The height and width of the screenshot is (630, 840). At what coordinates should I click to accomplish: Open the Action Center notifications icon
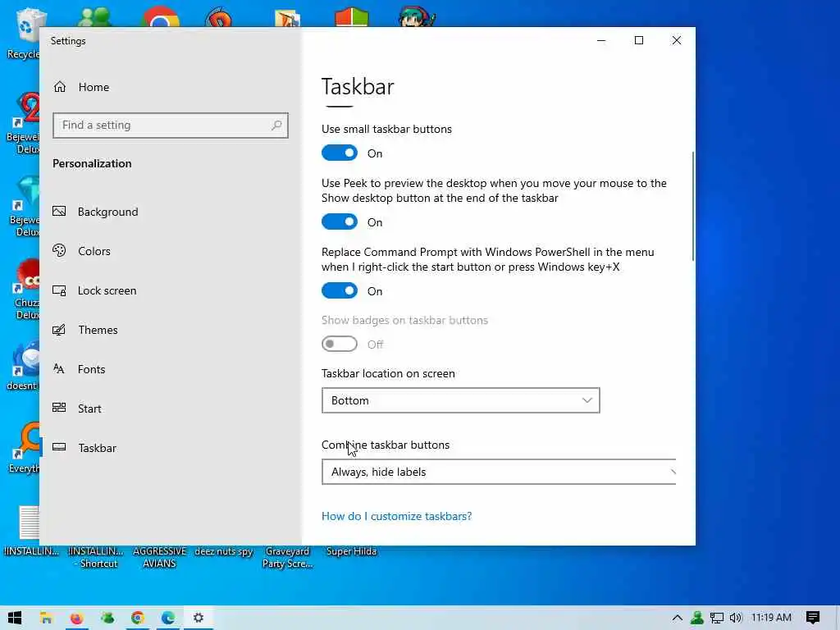(x=813, y=619)
